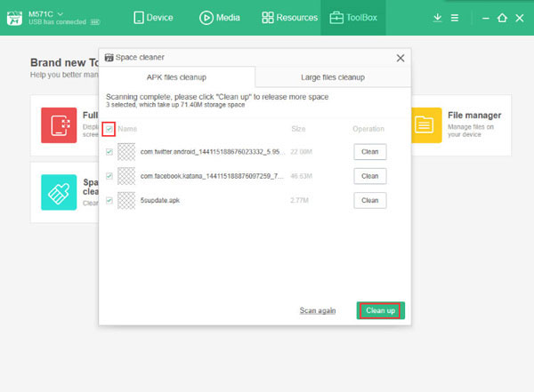The image size is (534, 392).
Task: Click the app logo next to M571C
Action: tap(15, 18)
